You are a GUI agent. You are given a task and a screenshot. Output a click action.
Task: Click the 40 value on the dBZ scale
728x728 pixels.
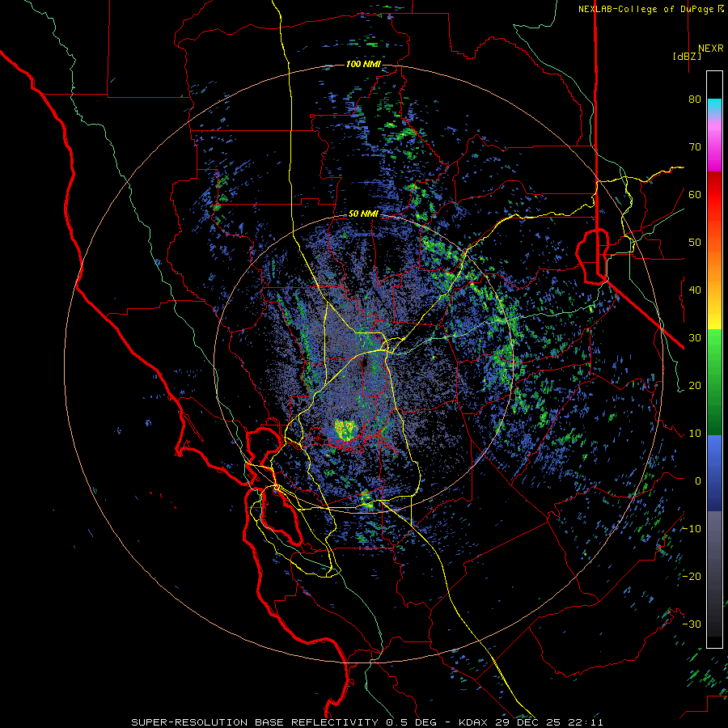point(695,290)
